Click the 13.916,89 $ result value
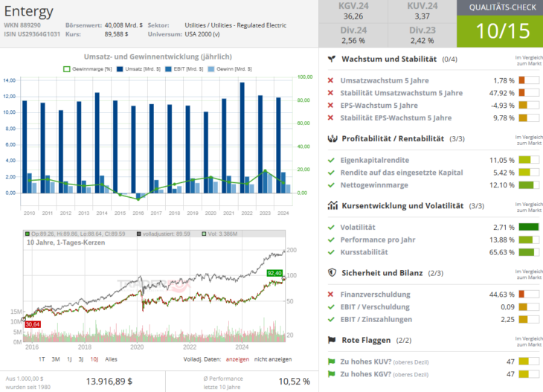Screen dimensions: 543x392 109,382
